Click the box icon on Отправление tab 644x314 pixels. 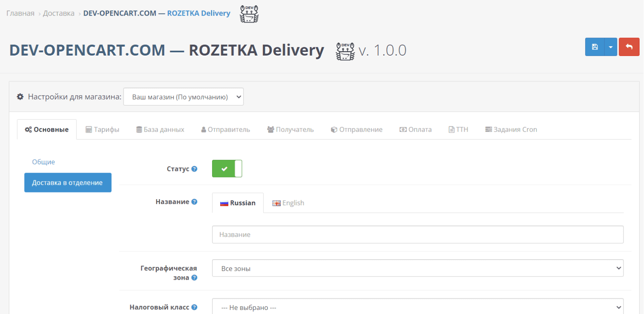pyautogui.click(x=334, y=130)
